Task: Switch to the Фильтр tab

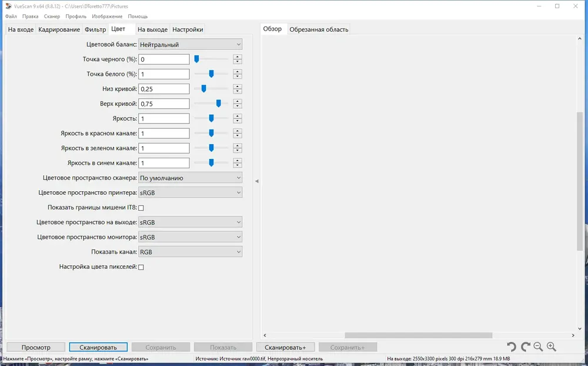Action: (x=95, y=29)
